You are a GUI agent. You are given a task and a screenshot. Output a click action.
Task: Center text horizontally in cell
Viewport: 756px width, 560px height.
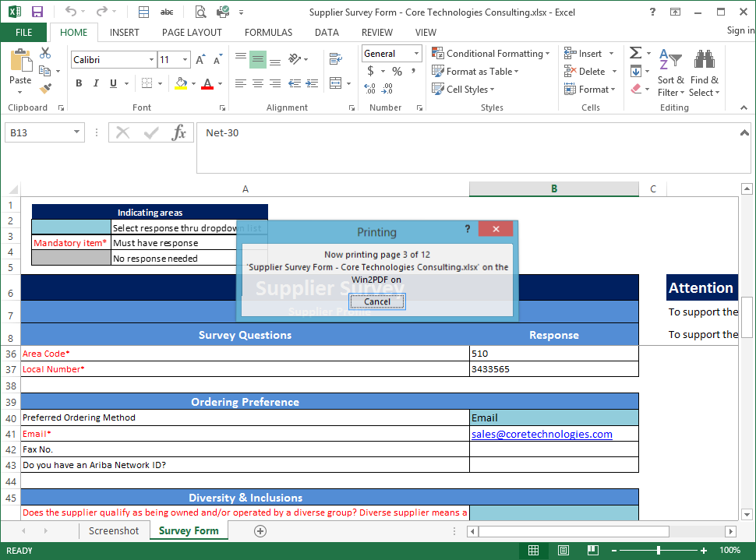pos(258,83)
